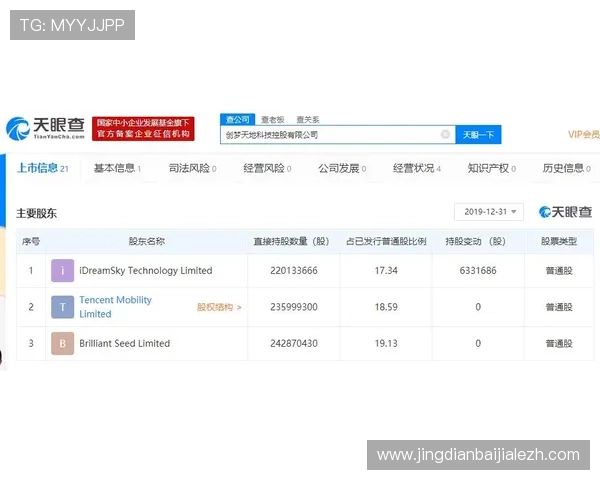Viewport: 600px width, 480px height.
Task: Select the share count 235999300
Action: (294, 307)
